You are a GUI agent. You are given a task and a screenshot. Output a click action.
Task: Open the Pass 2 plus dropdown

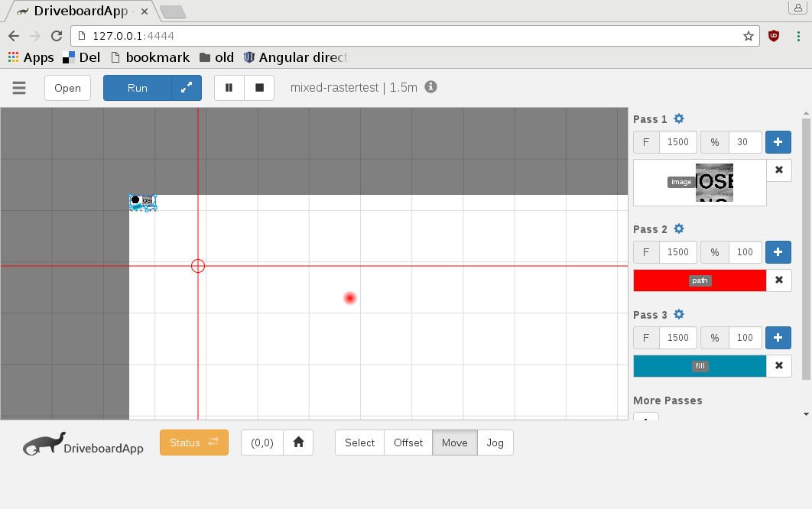[x=778, y=252]
